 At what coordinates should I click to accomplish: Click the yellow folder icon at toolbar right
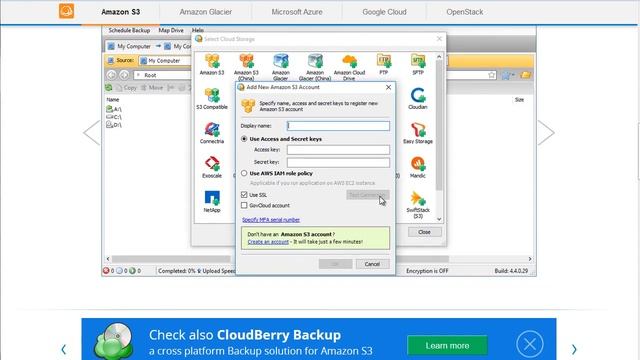(x=526, y=75)
